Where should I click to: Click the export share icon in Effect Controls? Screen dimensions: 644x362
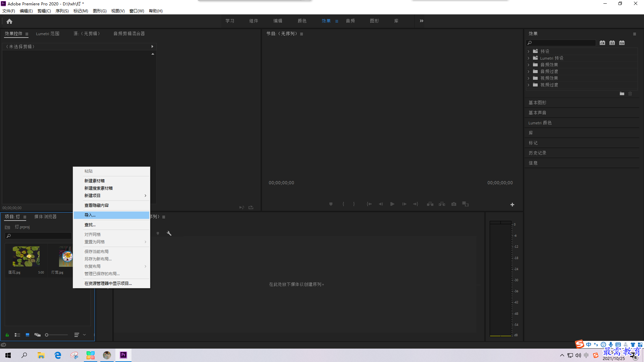[251, 207]
